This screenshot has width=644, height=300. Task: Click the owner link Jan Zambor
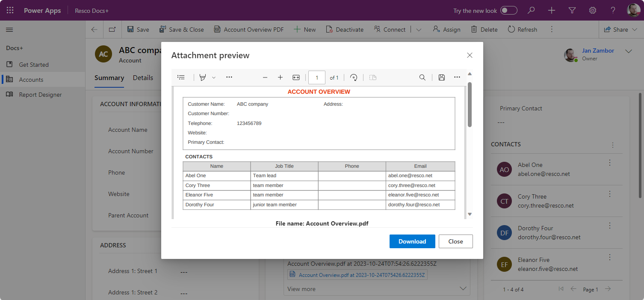point(598,50)
